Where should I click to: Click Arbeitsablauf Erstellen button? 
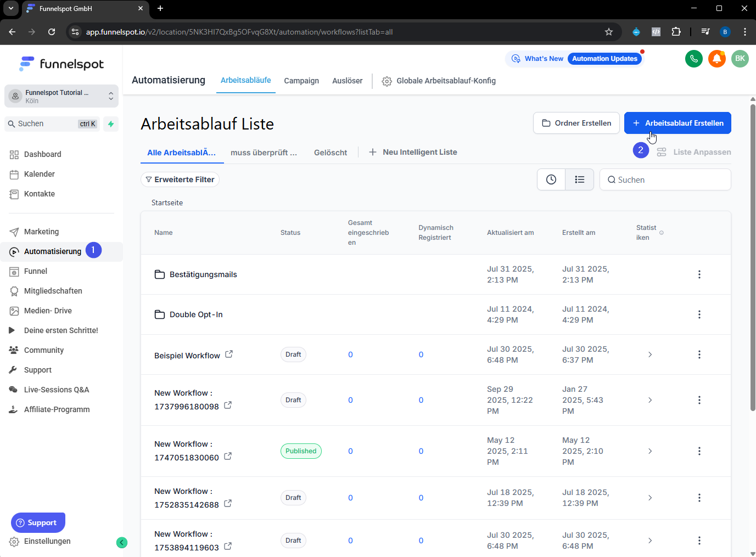[677, 123]
